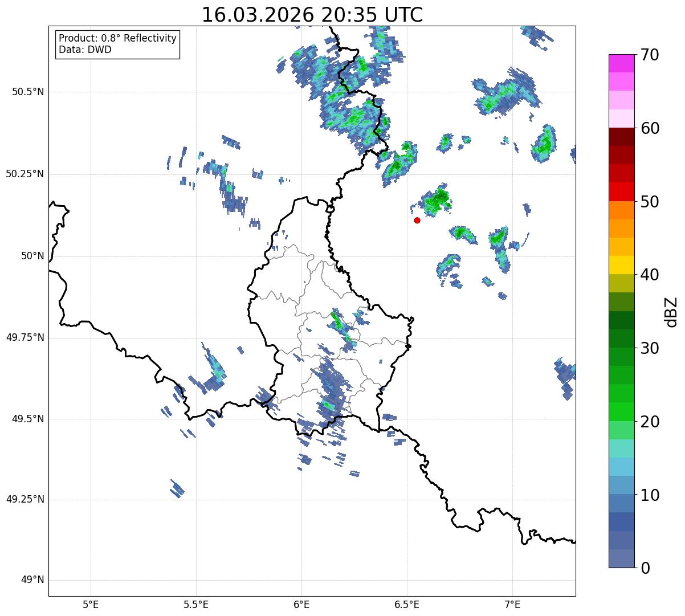Click the dark maroon colorbar swatch below 60
685x616 pixels.
click(622, 137)
